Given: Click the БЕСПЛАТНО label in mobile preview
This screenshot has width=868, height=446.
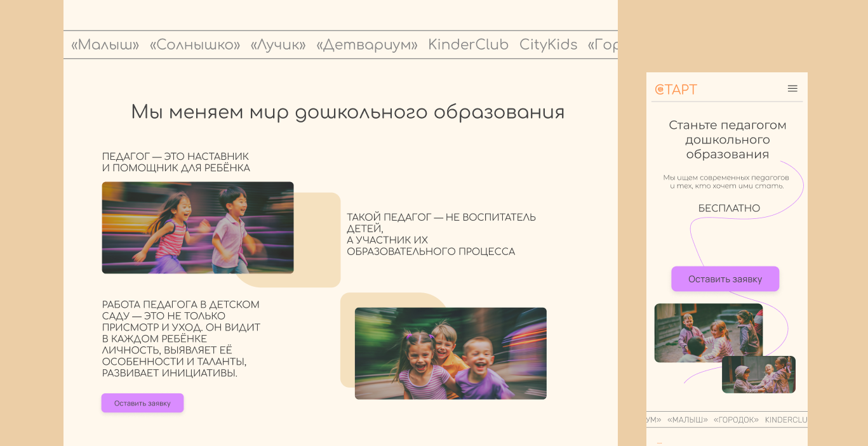Looking at the screenshot, I should 729,208.
